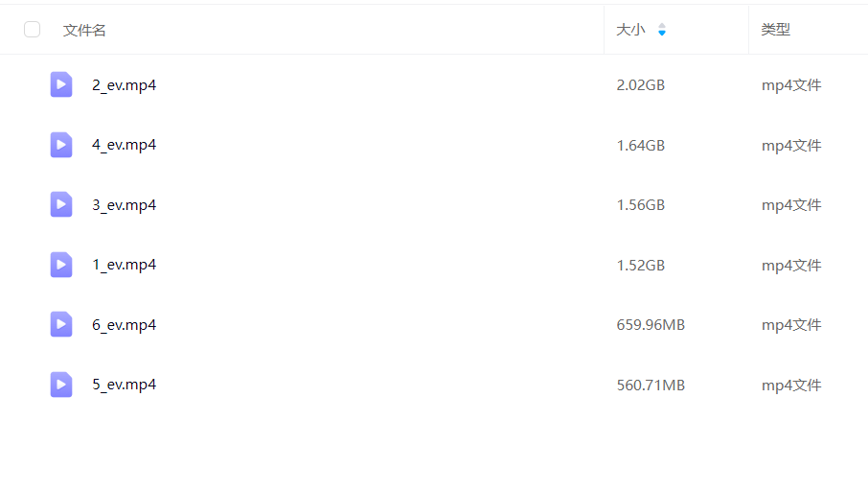This screenshot has width=868, height=491.
Task: Toggle the select-all files checkbox
Action: tap(33, 30)
